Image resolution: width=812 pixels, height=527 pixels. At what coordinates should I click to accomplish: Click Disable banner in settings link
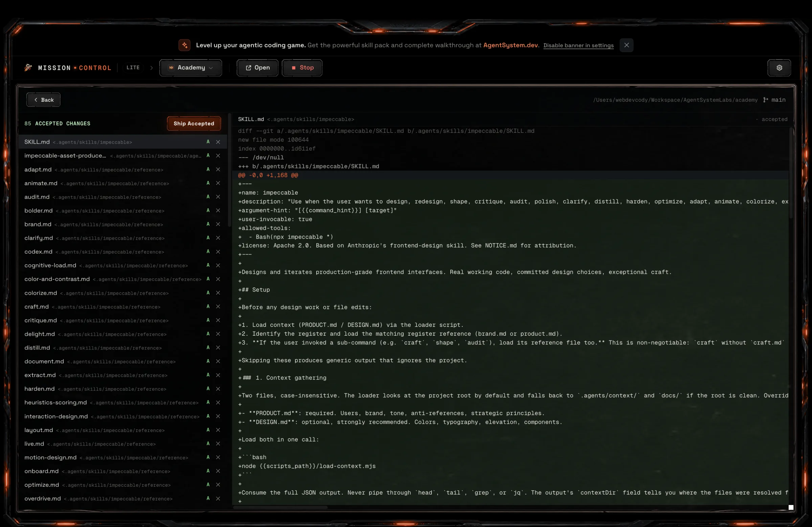click(x=578, y=45)
